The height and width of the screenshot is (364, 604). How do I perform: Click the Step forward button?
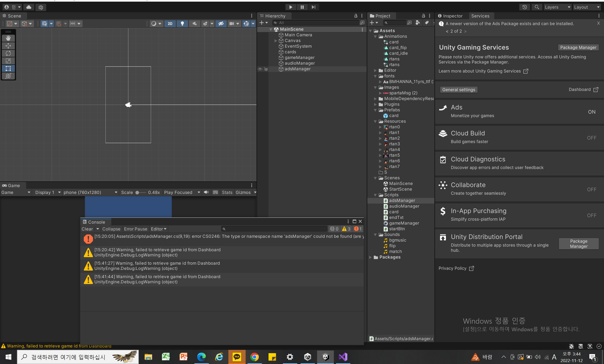(314, 7)
